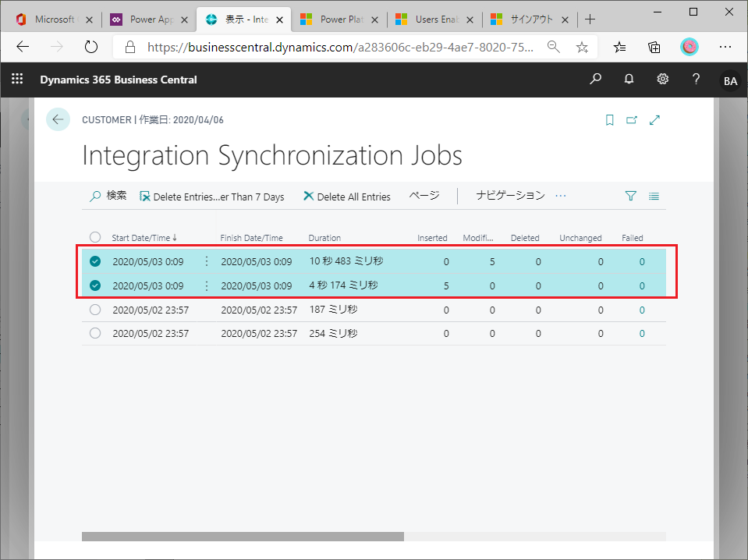
Task: Refresh the browser page
Action: 90,47
